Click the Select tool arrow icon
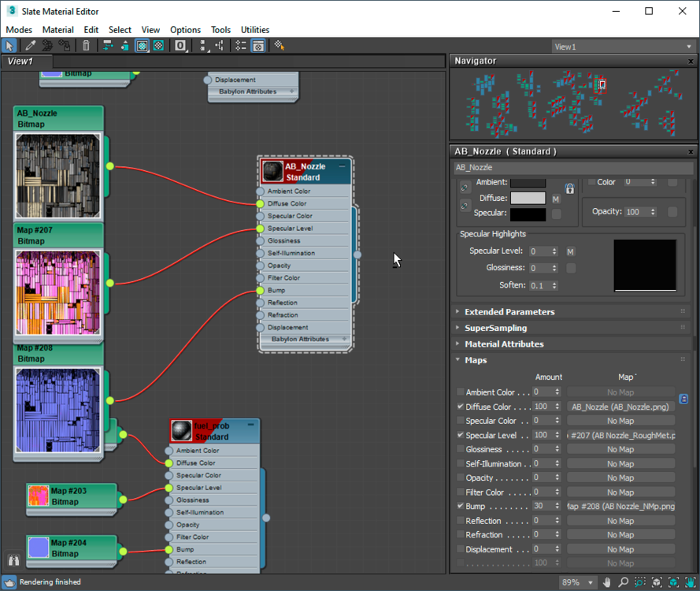Viewport: 700px width, 591px height. tap(9, 46)
